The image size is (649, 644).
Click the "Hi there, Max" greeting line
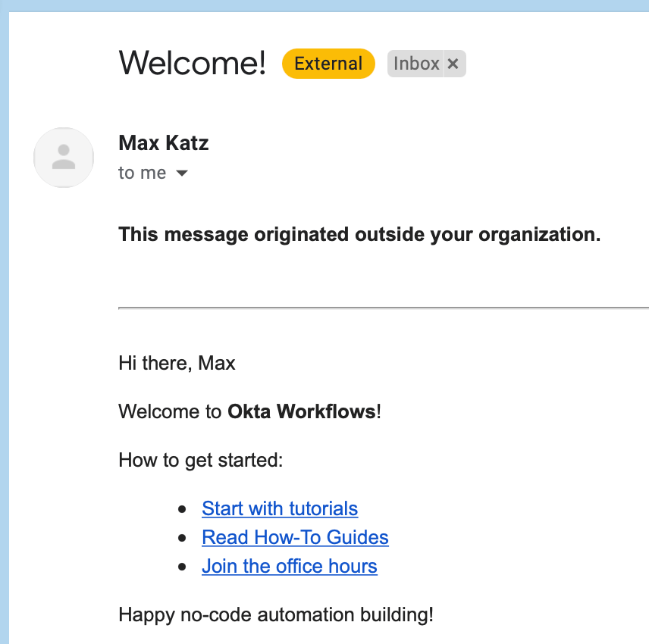point(177,364)
